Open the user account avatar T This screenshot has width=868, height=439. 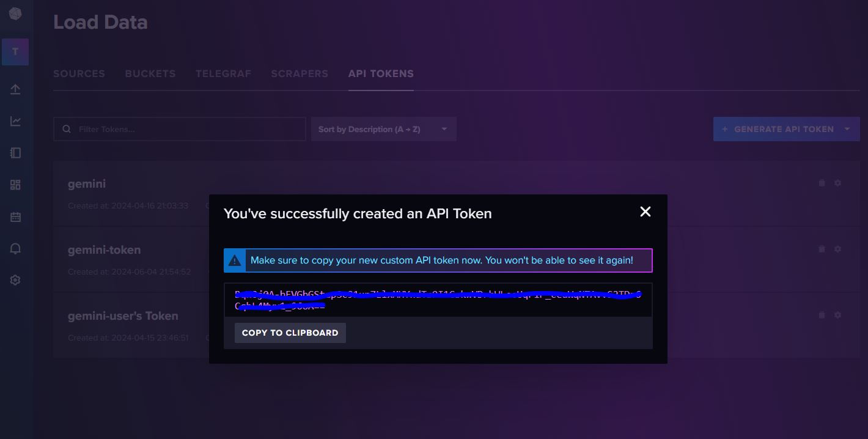15,51
